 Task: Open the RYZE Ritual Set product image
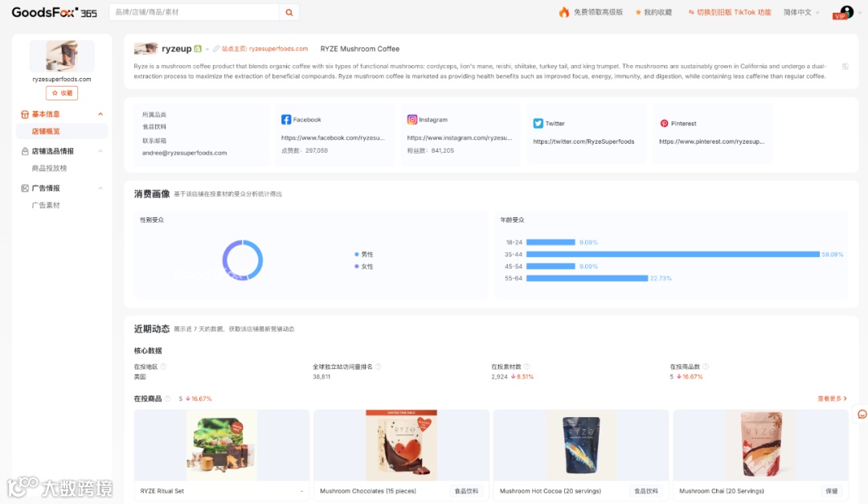pos(222,445)
